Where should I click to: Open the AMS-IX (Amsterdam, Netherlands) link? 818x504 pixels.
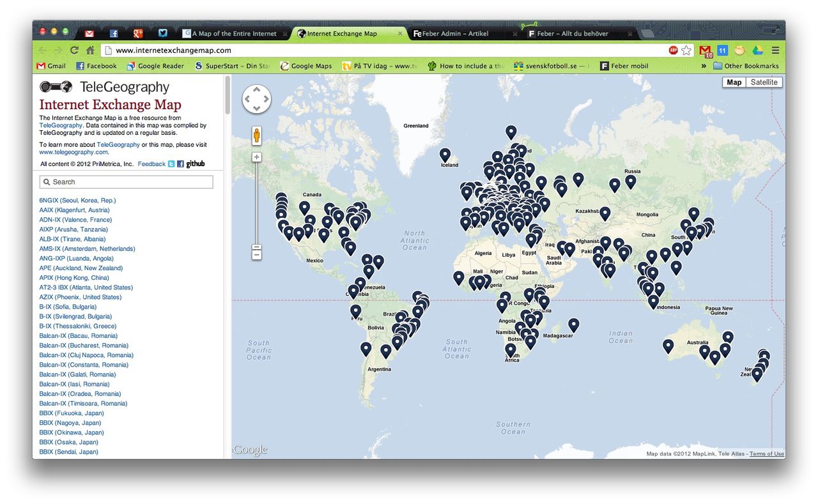[x=87, y=248]
